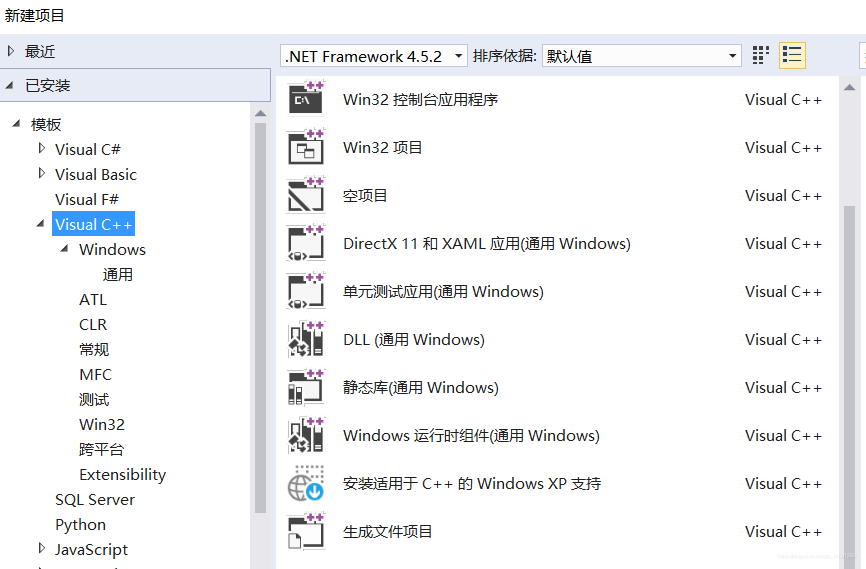The width and height of the screenshot is (866, 569).
Task: Expand the Visual C# node arrow
Action: 42,149
